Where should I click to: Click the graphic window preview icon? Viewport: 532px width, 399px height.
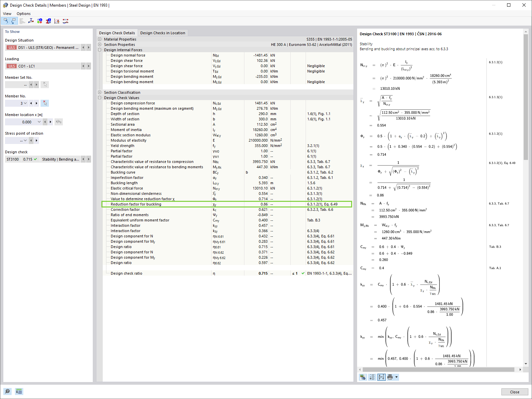tap(362, 377)
